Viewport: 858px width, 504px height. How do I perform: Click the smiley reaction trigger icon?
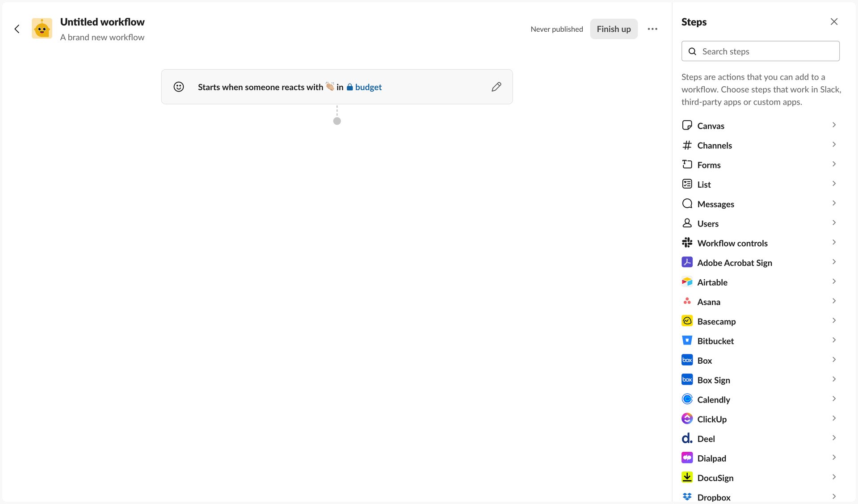pos(178,87)
